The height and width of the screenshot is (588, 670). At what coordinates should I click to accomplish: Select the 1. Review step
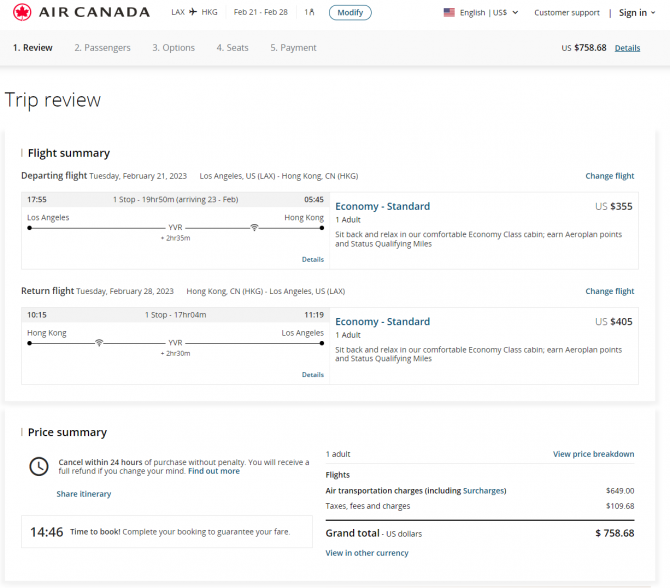[x=32, y=47]
